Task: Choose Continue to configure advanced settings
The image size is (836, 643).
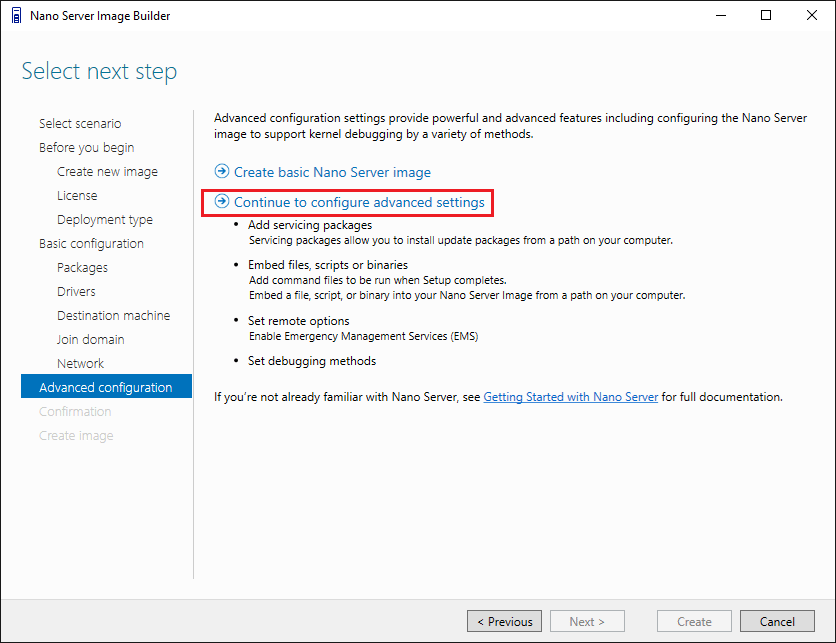Action: pyautogui.click(x=359, y=202)
